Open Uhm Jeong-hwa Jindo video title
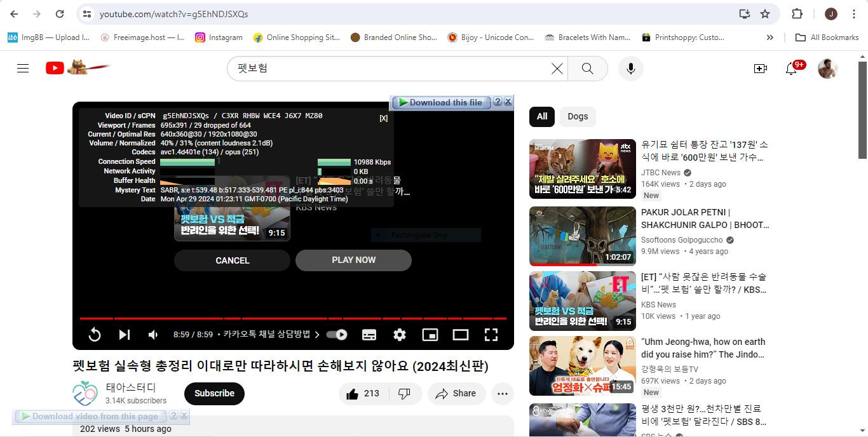This screenshot has height=437, width=868. point(703,348)
